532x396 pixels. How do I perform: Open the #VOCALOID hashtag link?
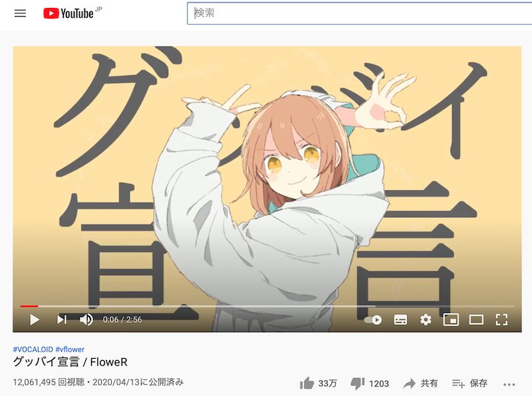pyautogui.click(x=33, y=349)
